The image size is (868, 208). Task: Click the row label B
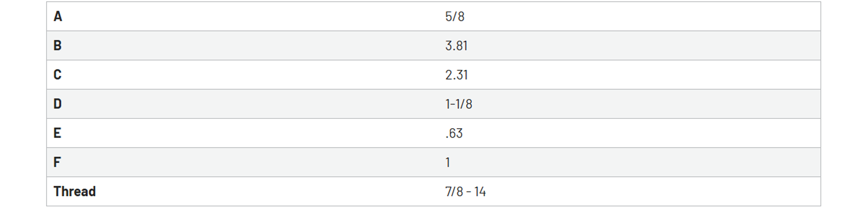[58, 46]
